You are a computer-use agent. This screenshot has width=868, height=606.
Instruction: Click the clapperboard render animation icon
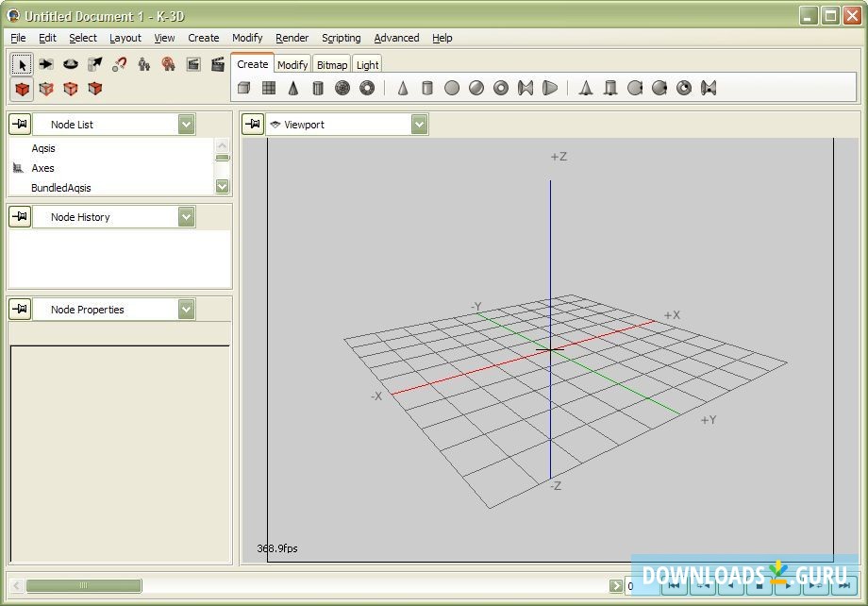coord(218,64)
